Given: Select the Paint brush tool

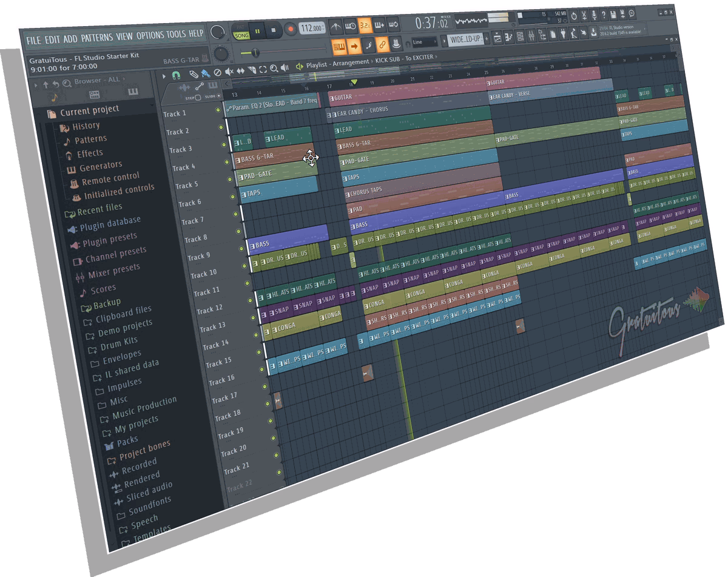Looking at the screenshot, I should [206, 73].
